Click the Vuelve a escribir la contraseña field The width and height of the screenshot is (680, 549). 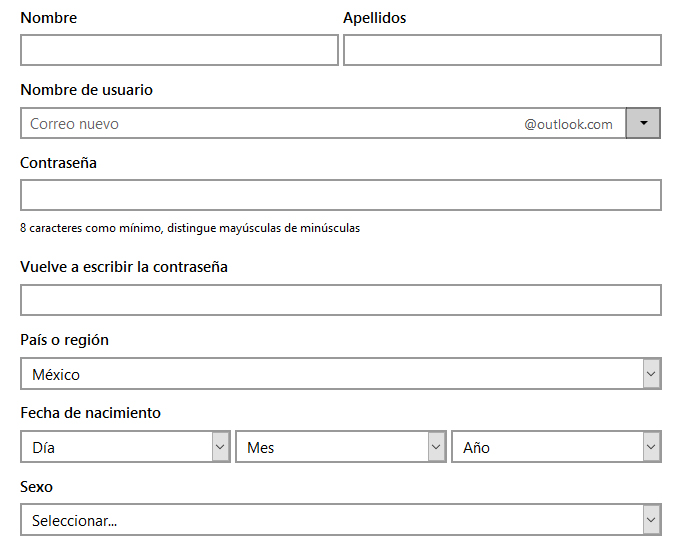341,300
